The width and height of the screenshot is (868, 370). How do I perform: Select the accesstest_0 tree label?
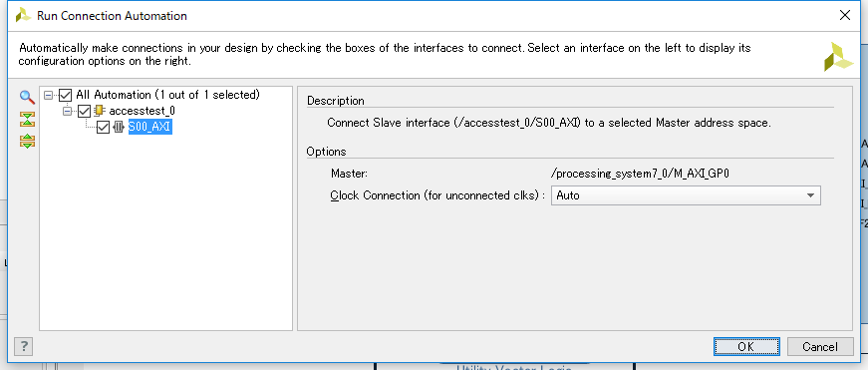click(x=142, y=111)
